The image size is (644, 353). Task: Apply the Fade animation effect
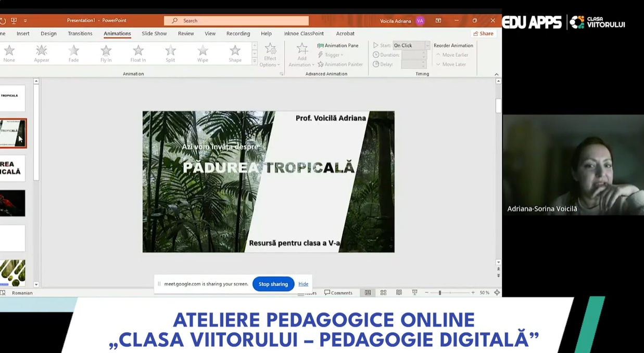point(73,54)
